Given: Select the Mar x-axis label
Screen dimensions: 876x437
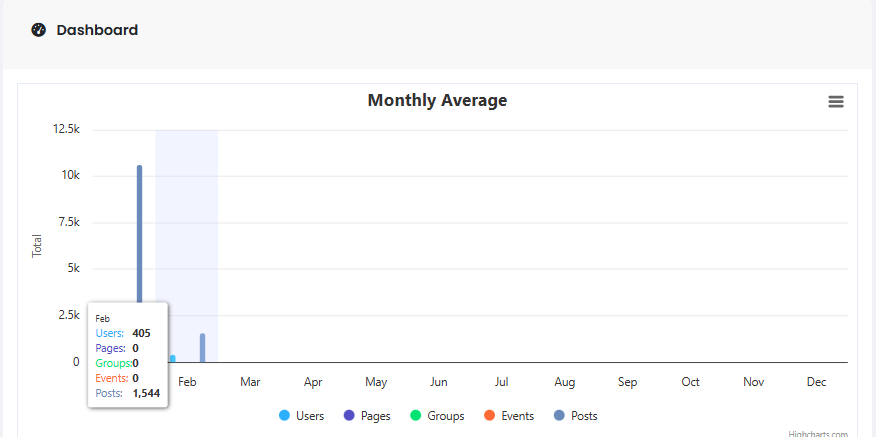Looking at the screenshot, I should [x=250, y=382].
